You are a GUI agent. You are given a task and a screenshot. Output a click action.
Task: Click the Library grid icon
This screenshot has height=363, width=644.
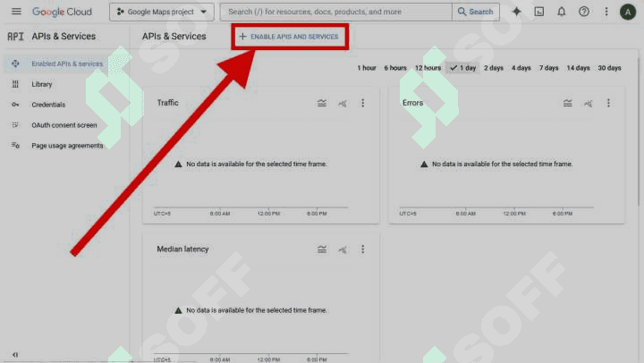click(x=15, y=84)
